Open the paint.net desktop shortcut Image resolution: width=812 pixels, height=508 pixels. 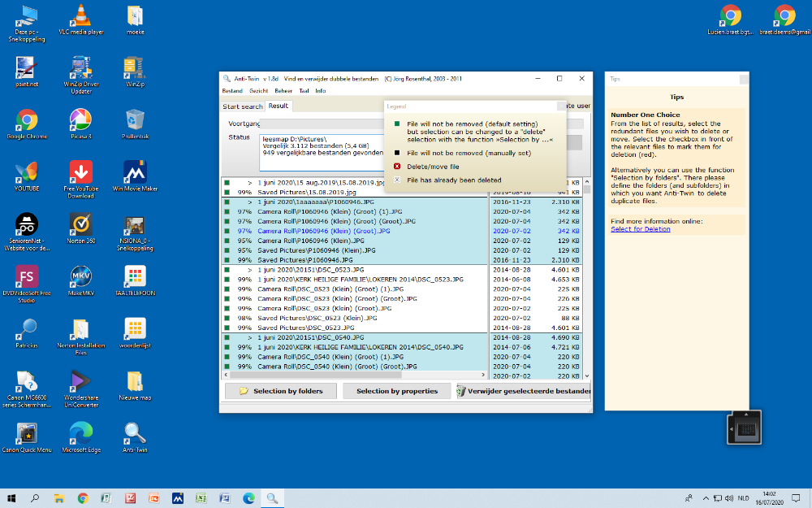click(26, 67)
